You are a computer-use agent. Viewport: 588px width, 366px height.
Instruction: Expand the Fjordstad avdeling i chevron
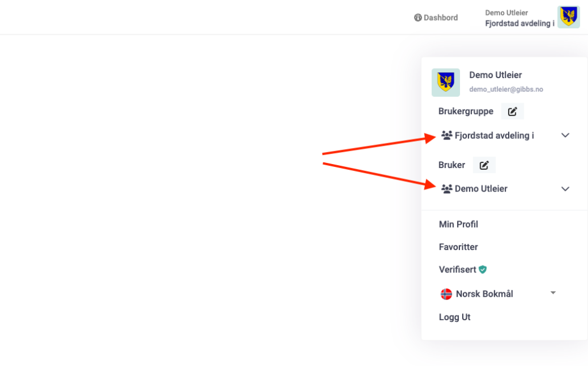click(x=565, y=135)
